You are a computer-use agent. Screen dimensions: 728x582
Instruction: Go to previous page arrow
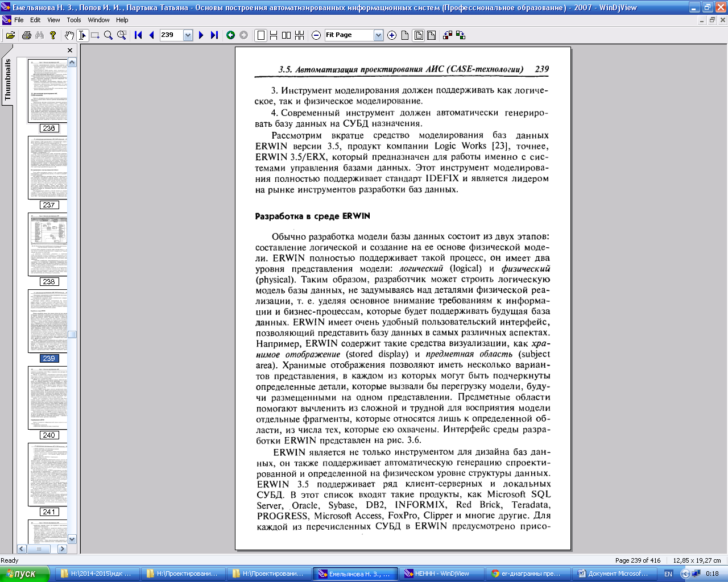[x=151, y=35]
